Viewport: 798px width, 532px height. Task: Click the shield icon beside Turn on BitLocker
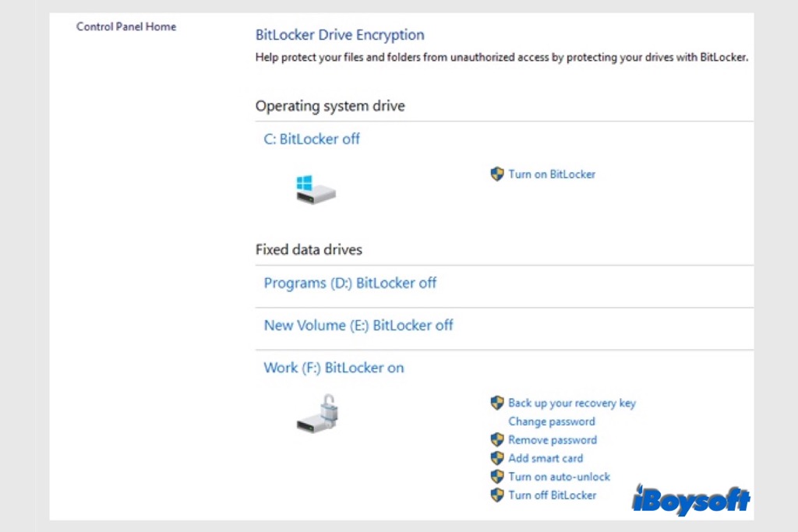pos(497,174)
